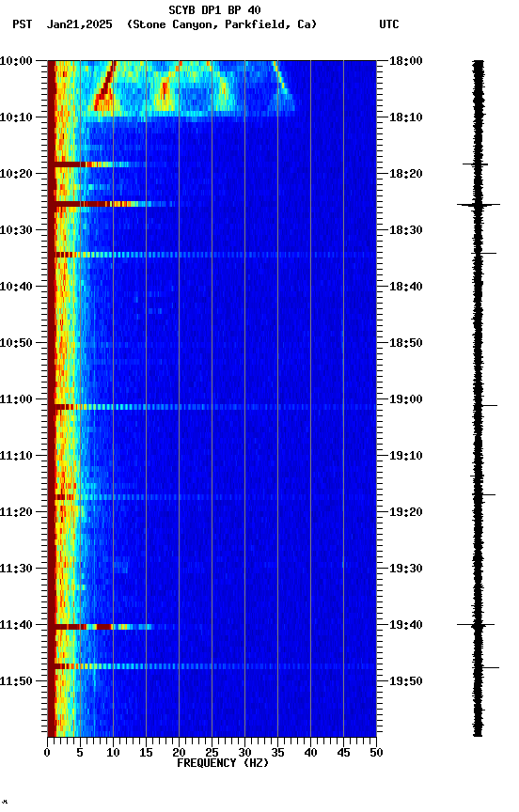Click the frequency axis value '10'
This screenshot has width=519, height=812.
[113, 753]
